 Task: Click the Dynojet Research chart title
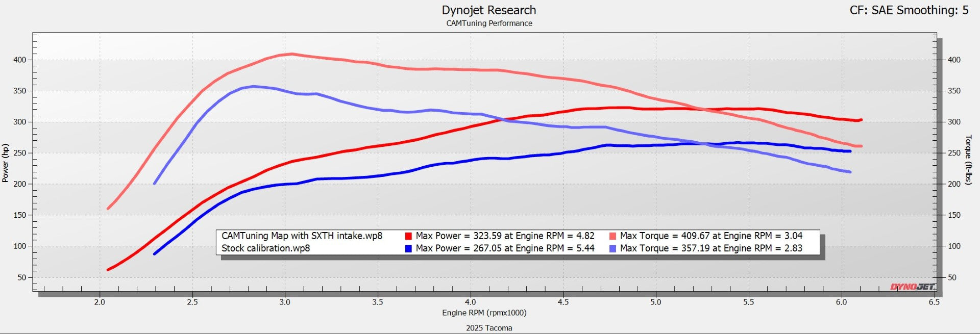point(488,10)
